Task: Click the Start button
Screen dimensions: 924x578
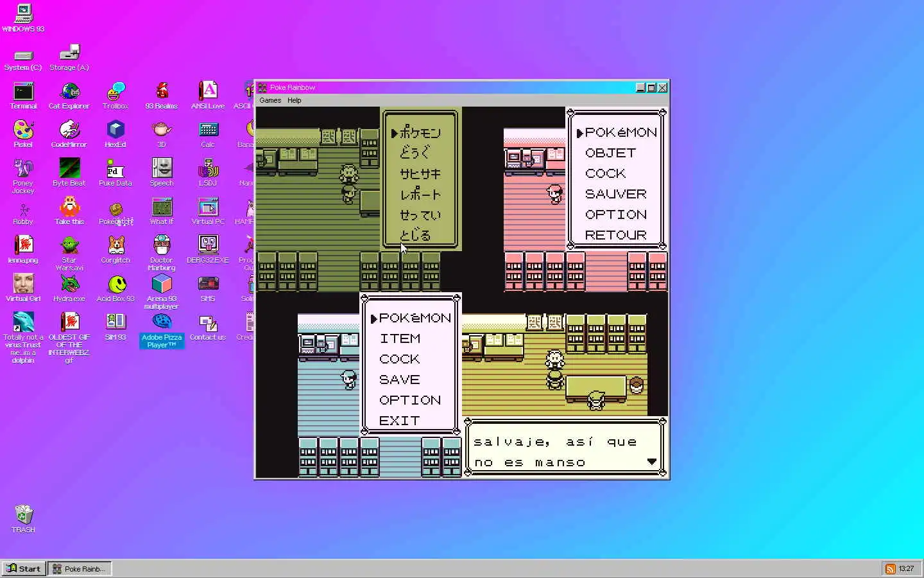Action: 23,568
